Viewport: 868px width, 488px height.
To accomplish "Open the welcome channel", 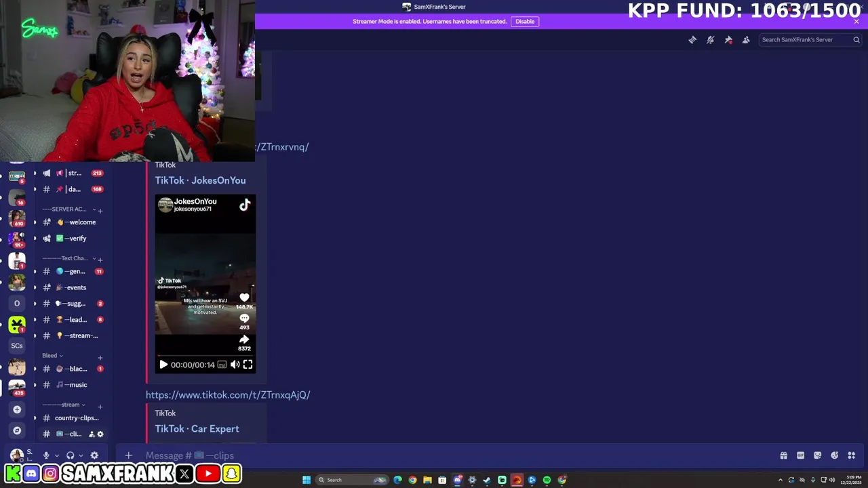I will 72,222.
